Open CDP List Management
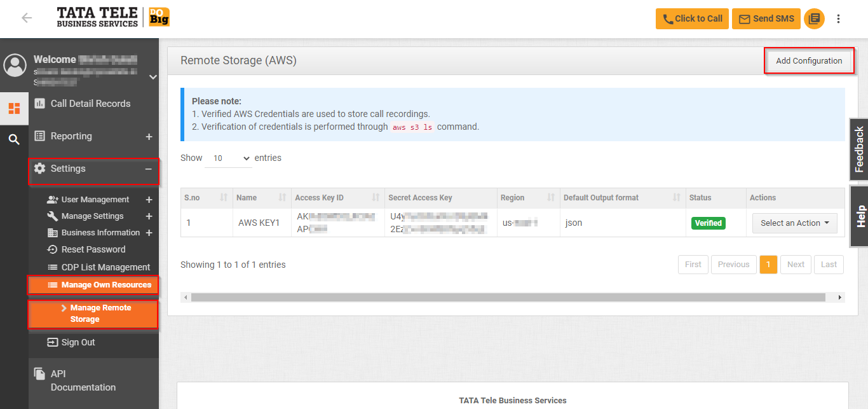The height and width of the screenshot is (409, 868). click(x=105, y=267)
